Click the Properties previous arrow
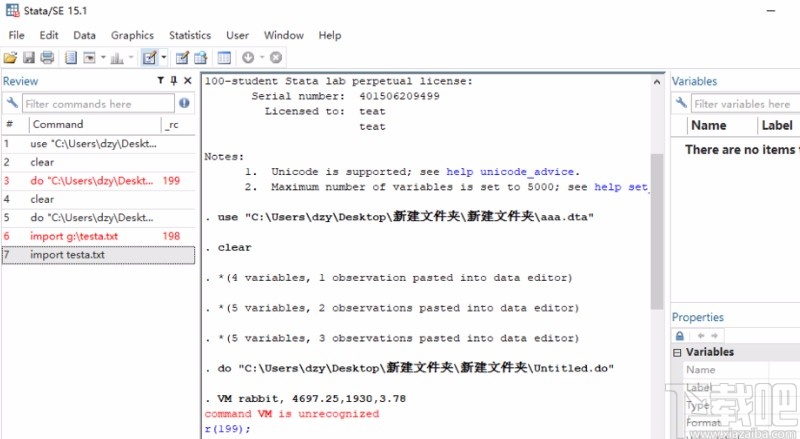The height and width of the screenshot is (439, 800). [x=701, y=335]
